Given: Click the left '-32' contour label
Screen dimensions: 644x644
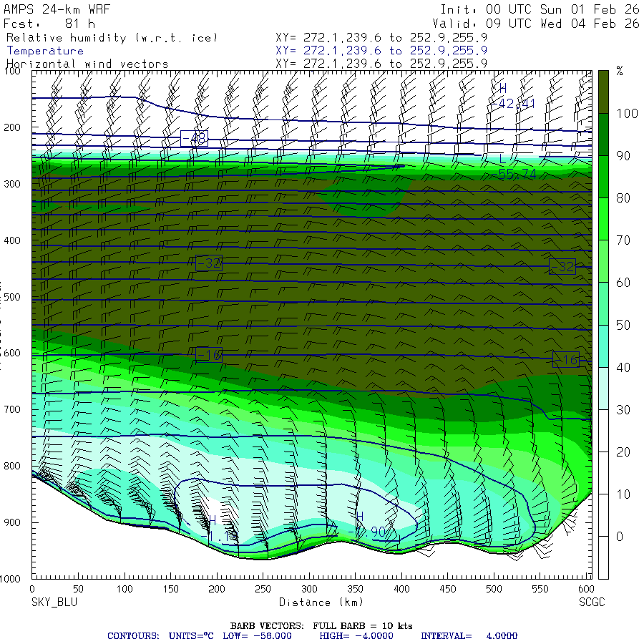Looking at the screenshot, I should coord(209,263).
